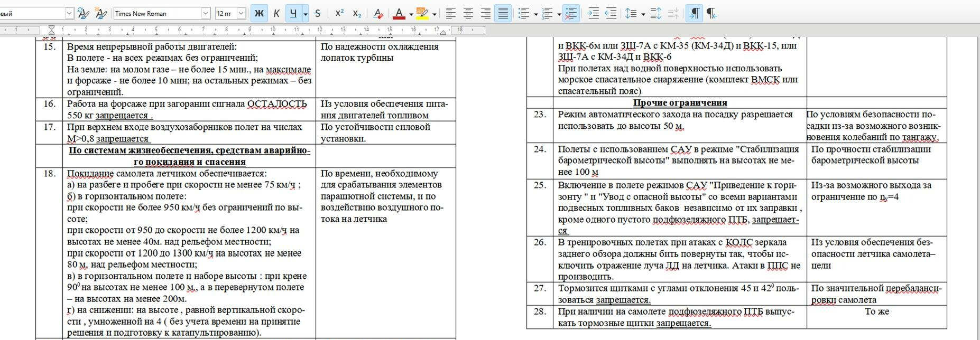Image resolution: width=980 pixels, height=340 pixels.
Task: Expand font color palette arrow
Action: tap(411, 13)
